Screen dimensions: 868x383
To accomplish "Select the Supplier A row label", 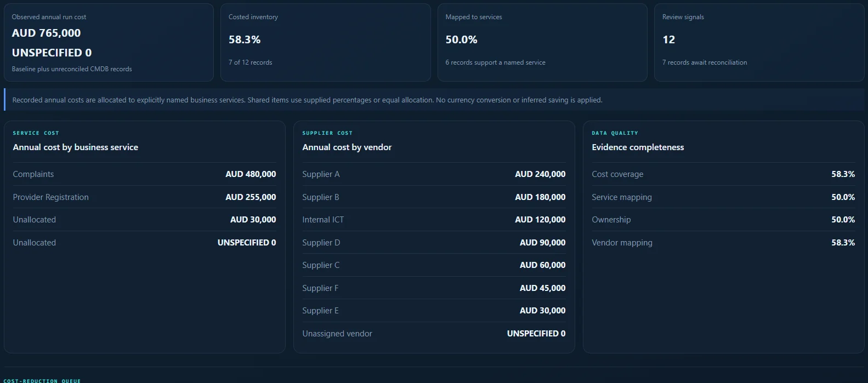I will pos(321,174).
